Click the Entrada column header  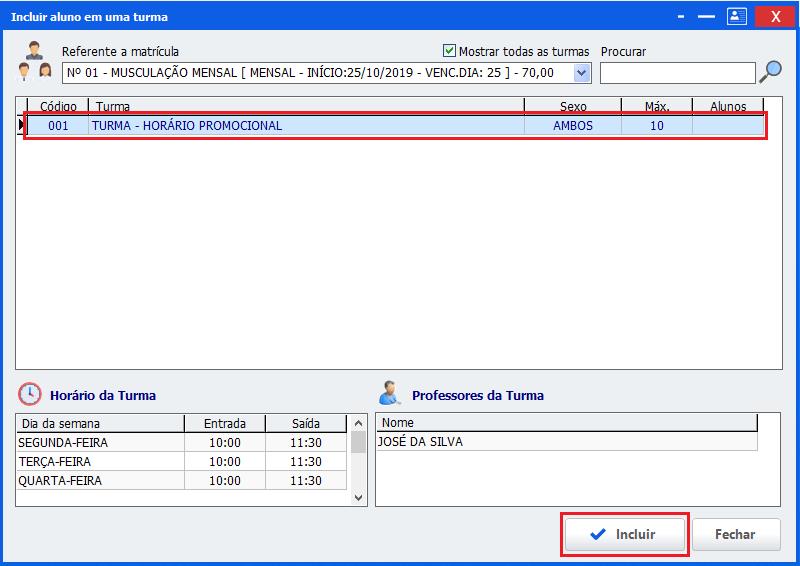coord(225,424)
